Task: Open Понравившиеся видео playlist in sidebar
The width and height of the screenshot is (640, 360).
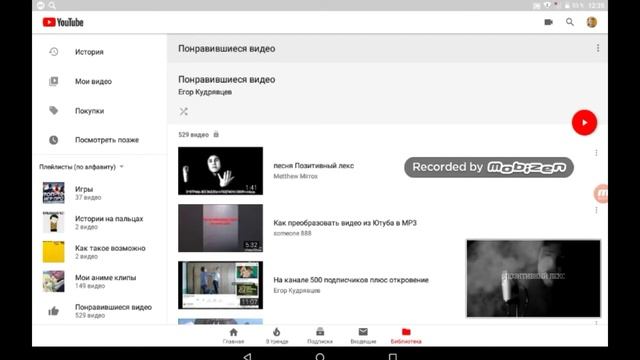Action: pyautogui.click(x=100, y=311)
